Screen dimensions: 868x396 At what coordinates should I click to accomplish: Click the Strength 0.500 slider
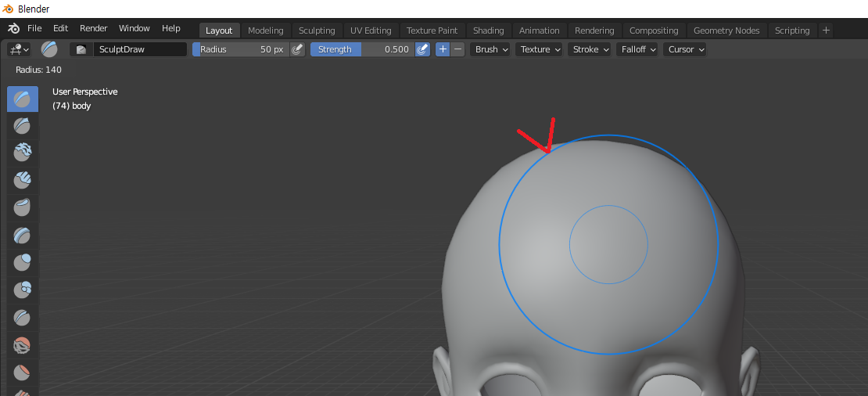(x=363, y=50)
